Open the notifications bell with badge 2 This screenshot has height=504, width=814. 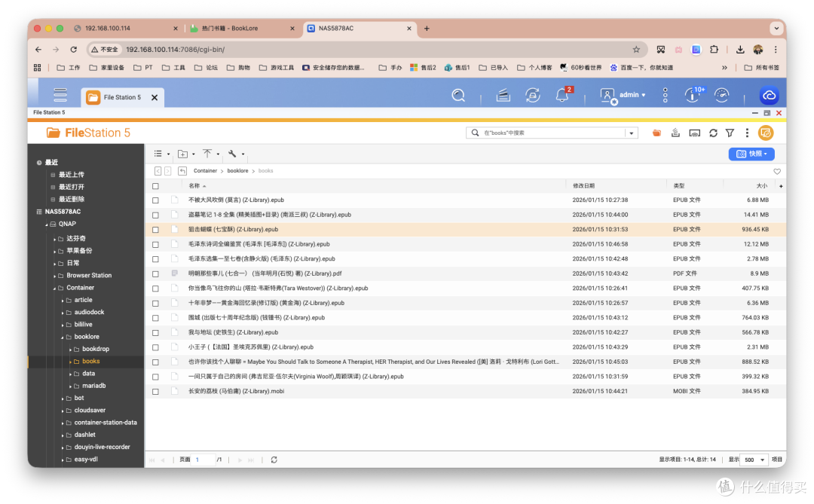coord(563,95)
